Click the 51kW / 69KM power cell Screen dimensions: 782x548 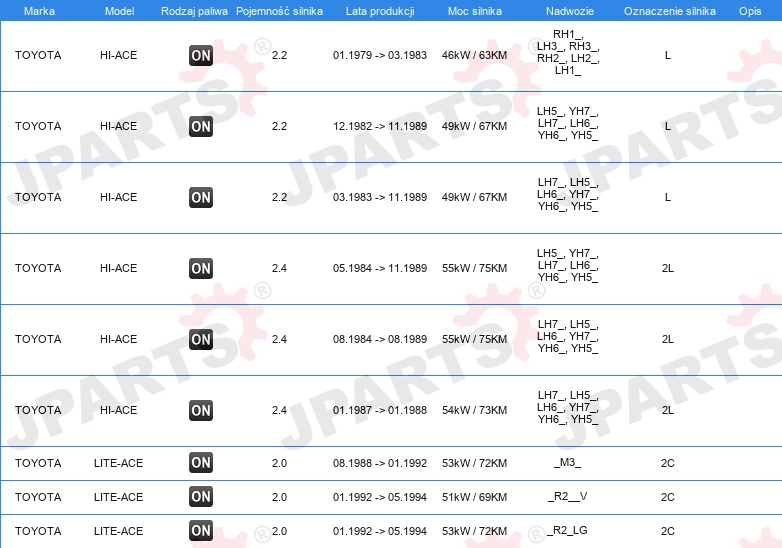tap(474, 497)
